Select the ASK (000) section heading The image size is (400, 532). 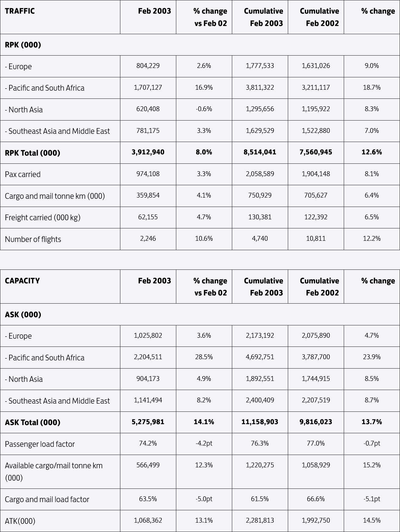pos(23,314)
